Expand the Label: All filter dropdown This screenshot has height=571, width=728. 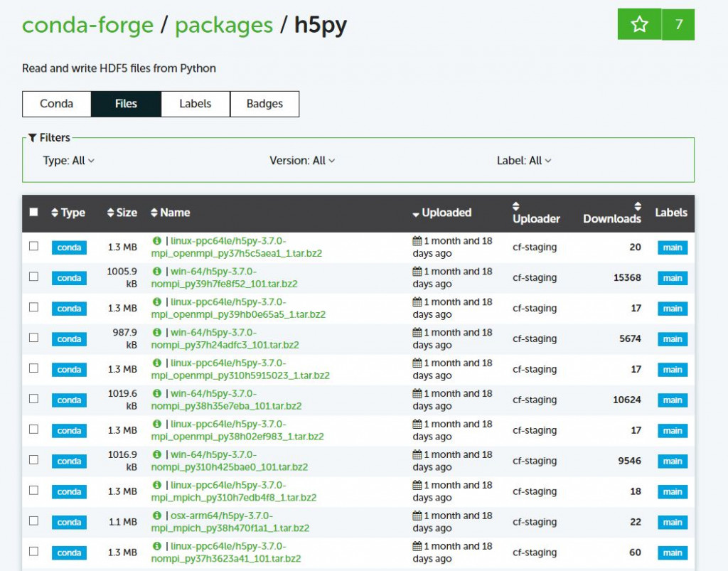tap(524, 161)
